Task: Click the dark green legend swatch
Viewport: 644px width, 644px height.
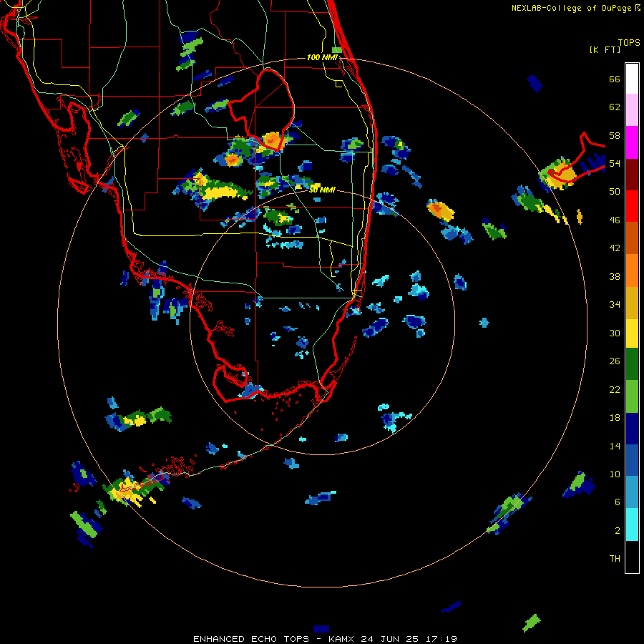Action: 632,364
